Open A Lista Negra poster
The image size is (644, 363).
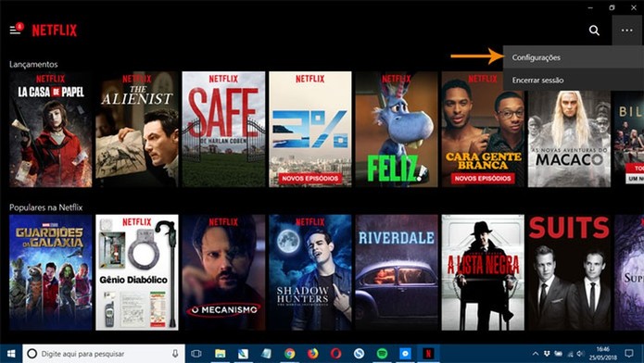(x=483, y=272)
